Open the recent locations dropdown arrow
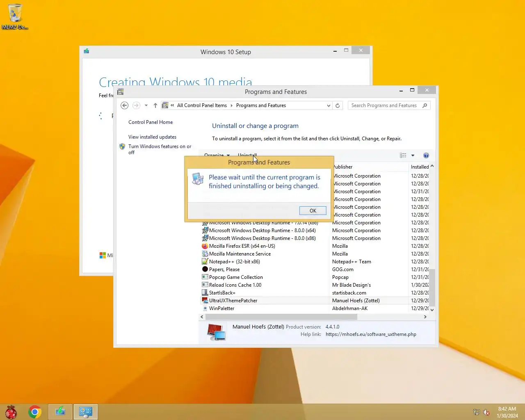 (146, 105)
